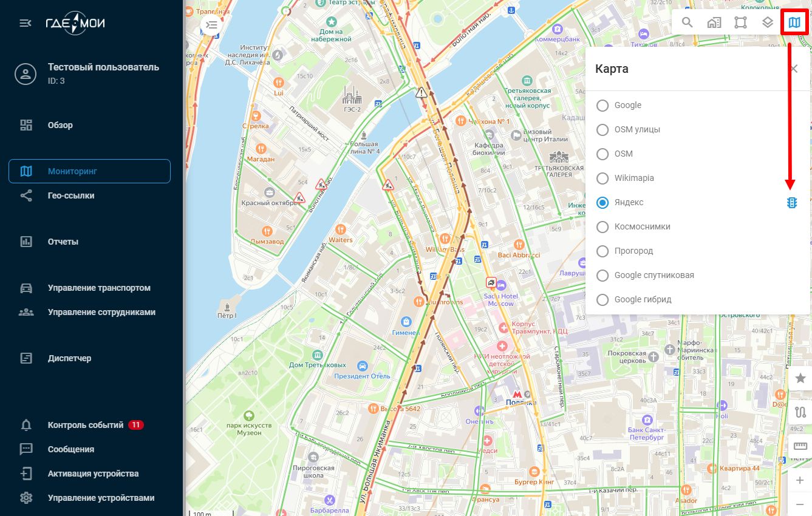Viewport: 812px width, 516px height.
Task: Select the Космоснимки radio button
Action: pos(602,227)
